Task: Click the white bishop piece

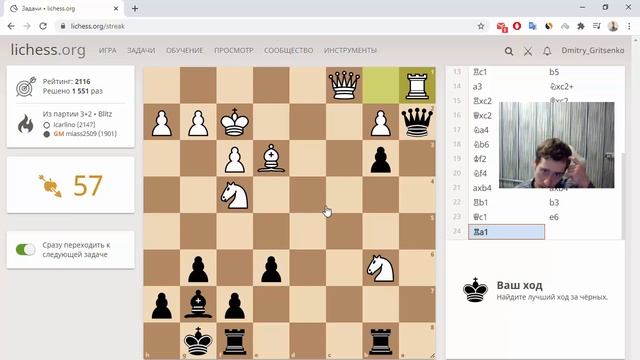Action: pyautogui.click(x=271, y=158)
